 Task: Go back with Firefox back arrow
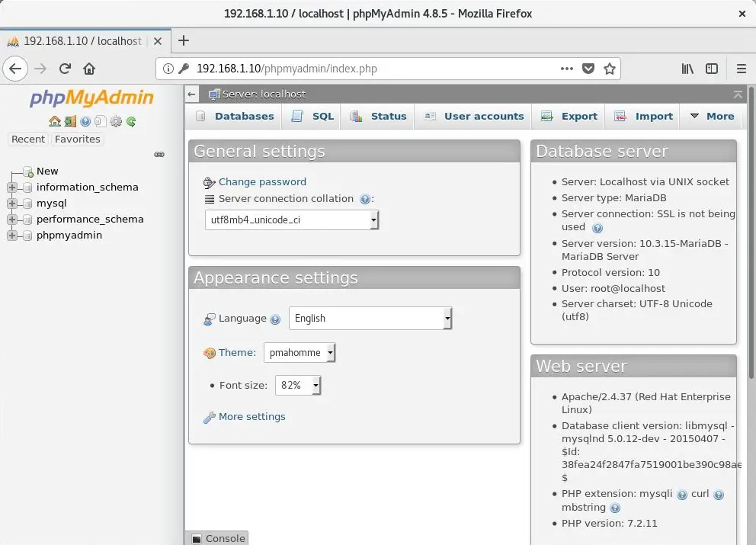[x=15, y=69]
